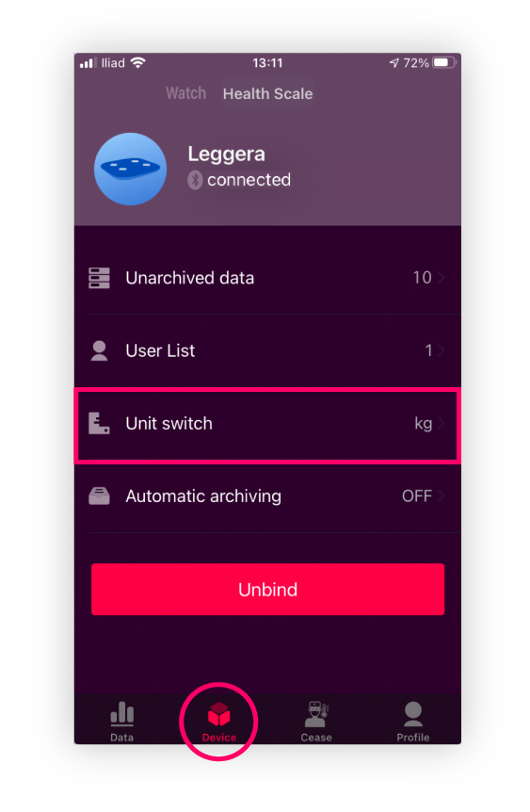Image resolution: width=530 pixels, height=812 pixels.
Task: Expand the Automatic archiving chevron
Action: coord(442,496)
